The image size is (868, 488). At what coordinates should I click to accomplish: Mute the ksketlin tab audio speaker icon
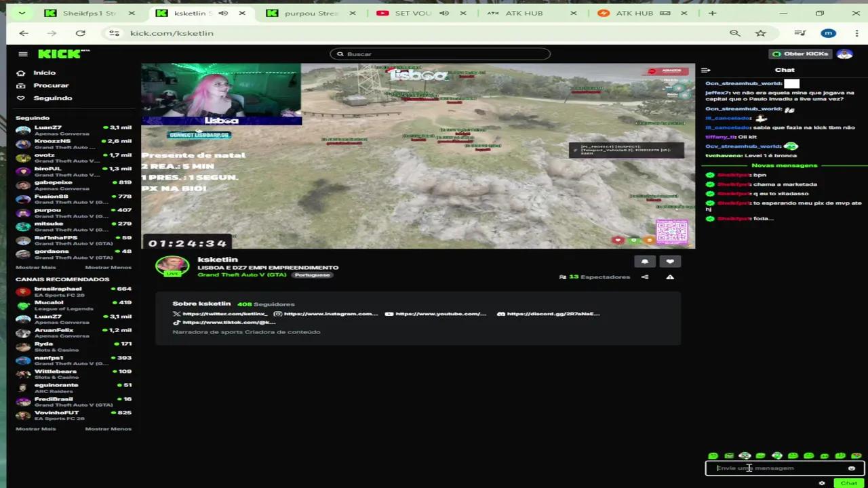pos(222,13)
